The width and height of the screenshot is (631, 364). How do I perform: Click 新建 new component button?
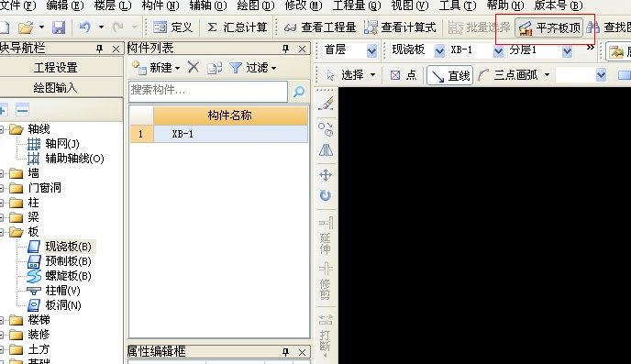click(x=156, y=68)
